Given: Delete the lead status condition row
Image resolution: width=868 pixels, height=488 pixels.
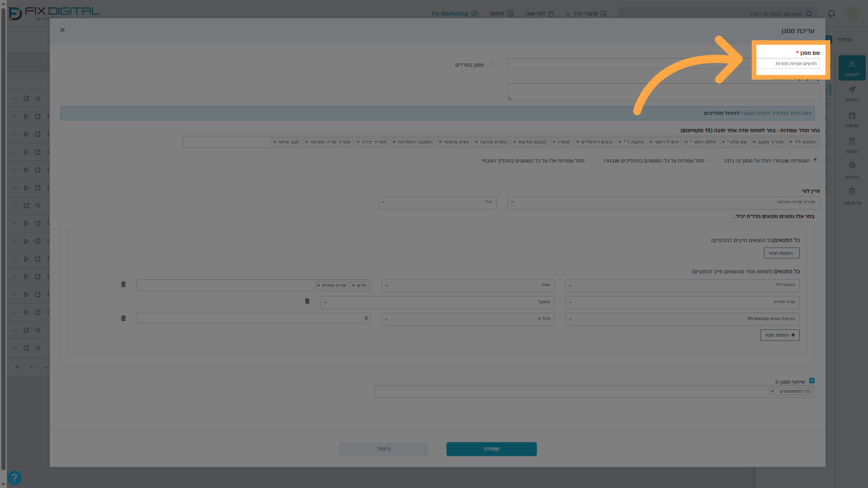Looking at the screenshot, I should 123,284.
